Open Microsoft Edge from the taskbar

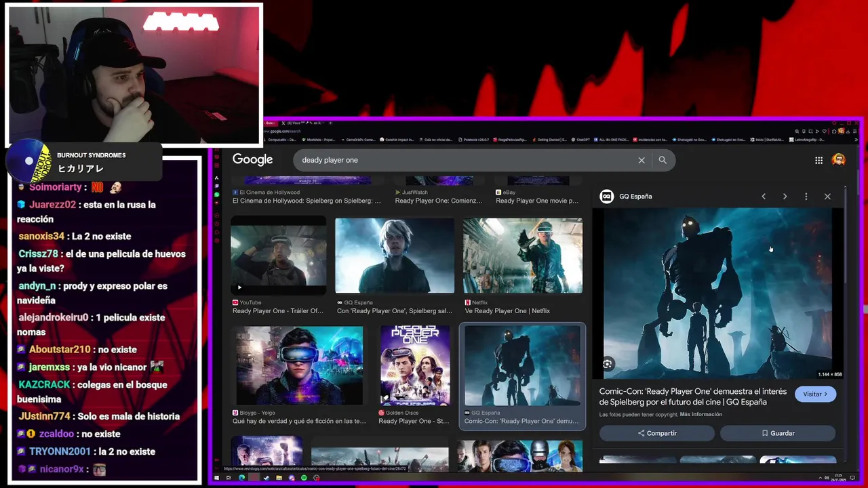point(242,478)
